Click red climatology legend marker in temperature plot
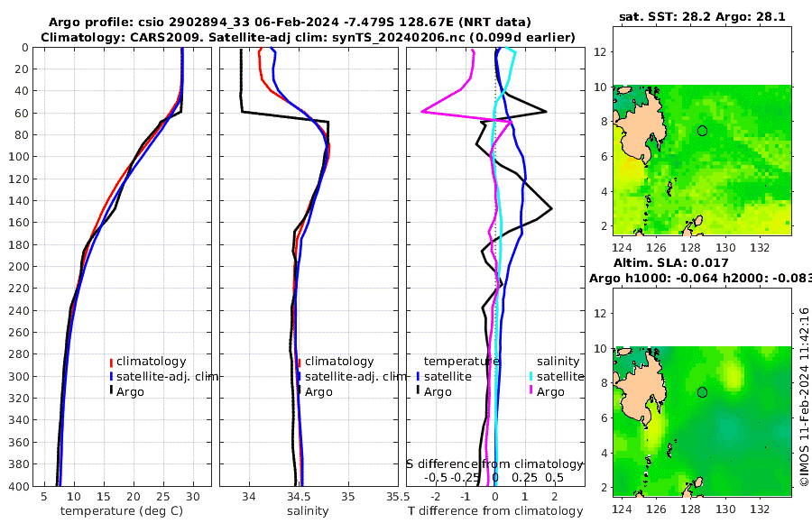 [x=111, y=362]
